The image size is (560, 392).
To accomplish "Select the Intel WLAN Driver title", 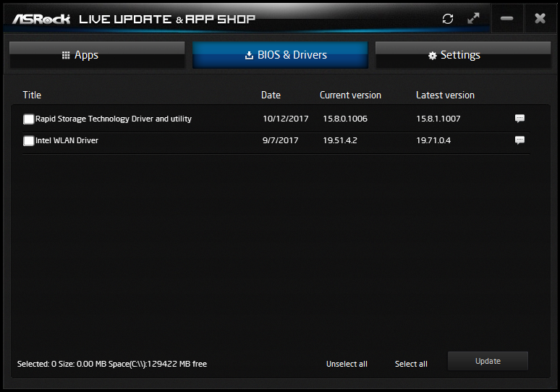I will tap(67, 140).
